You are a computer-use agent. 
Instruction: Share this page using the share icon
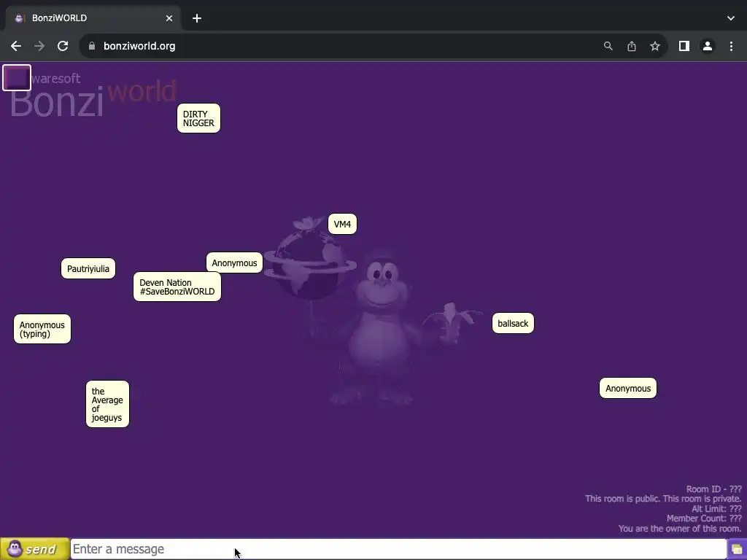631,46
